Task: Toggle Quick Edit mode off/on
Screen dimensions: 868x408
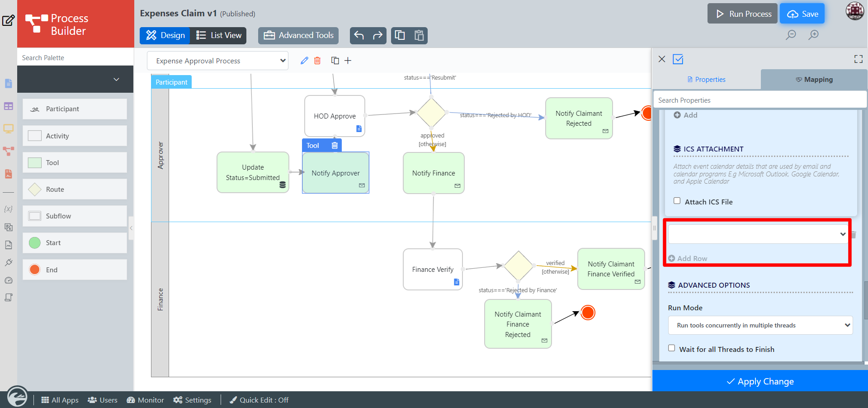Action: (x=259, y=400)
